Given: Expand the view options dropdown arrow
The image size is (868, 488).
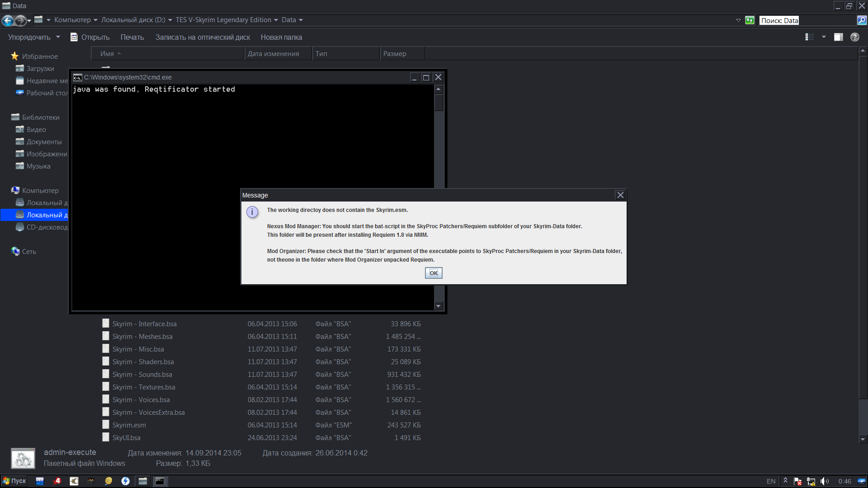Looking at the screenshot, I should 824,37.
